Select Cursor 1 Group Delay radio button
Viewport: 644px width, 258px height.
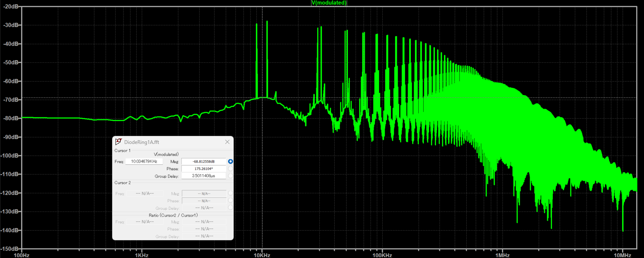tap(230, 176)
